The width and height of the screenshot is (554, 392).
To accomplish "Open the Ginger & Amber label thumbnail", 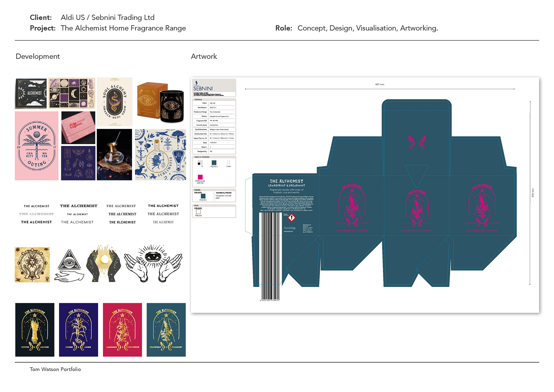I will click(x=78, y=330).
